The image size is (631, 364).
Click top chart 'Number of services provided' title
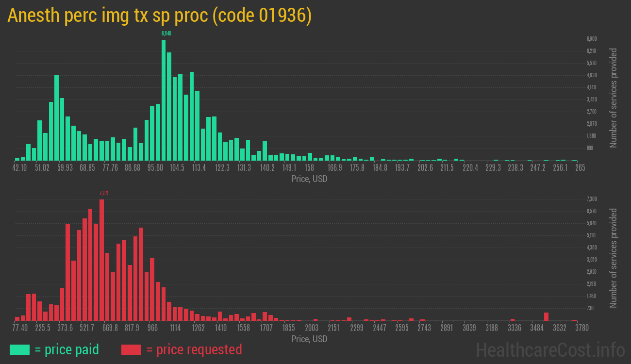[614, 98]
